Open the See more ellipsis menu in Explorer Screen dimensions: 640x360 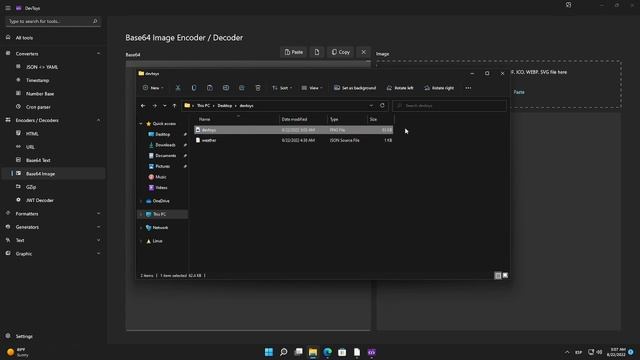coord(468,88)
